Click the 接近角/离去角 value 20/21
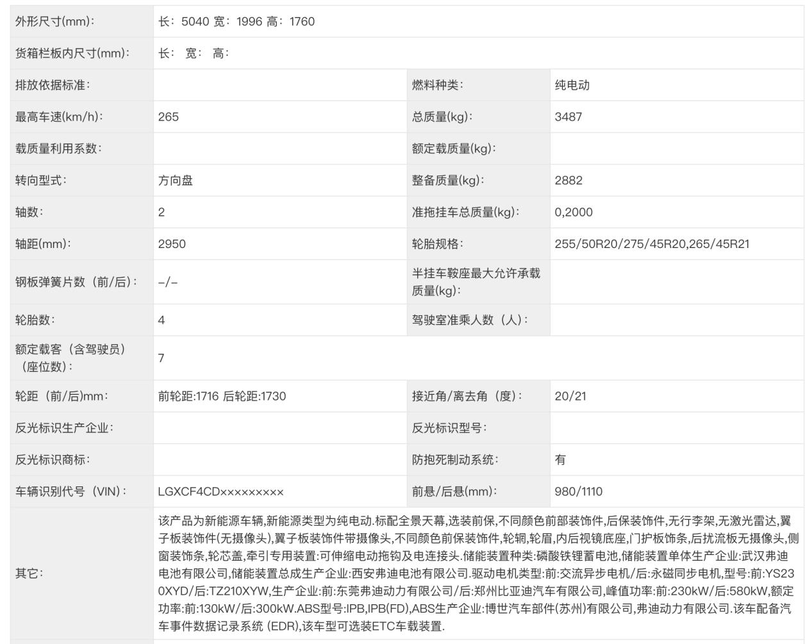This screenshot has width=812, height=644. (x=570, y=397)
